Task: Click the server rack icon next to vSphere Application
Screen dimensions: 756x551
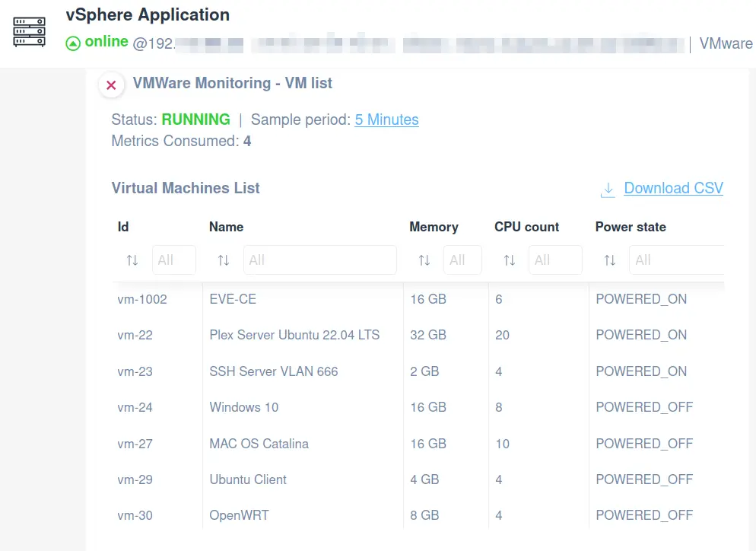Action: [x=28, y=30]
